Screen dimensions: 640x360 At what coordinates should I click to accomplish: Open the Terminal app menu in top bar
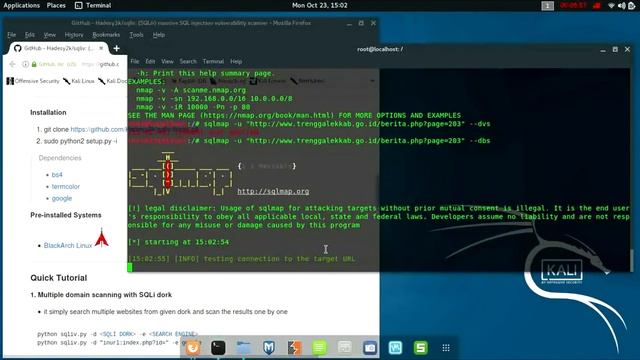(93, 5)
